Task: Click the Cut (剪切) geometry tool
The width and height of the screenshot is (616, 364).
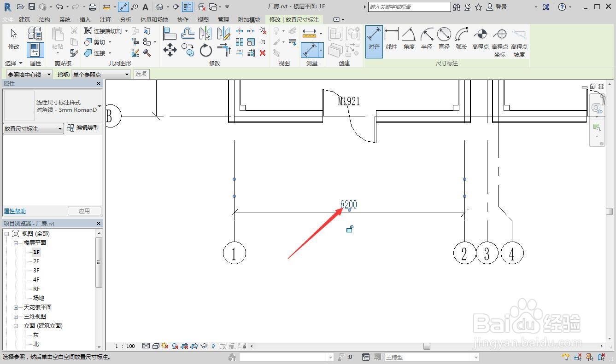Action: [95, 42]
